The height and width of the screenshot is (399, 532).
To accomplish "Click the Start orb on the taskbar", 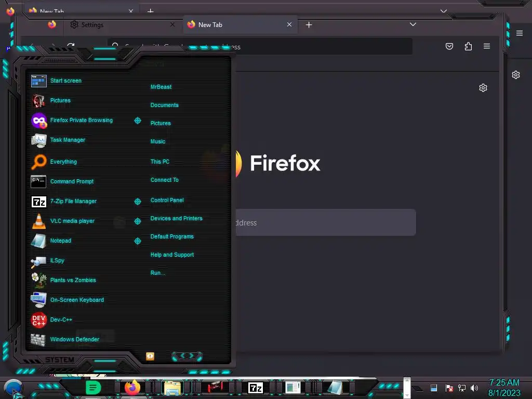I will [x=14, y=388].
